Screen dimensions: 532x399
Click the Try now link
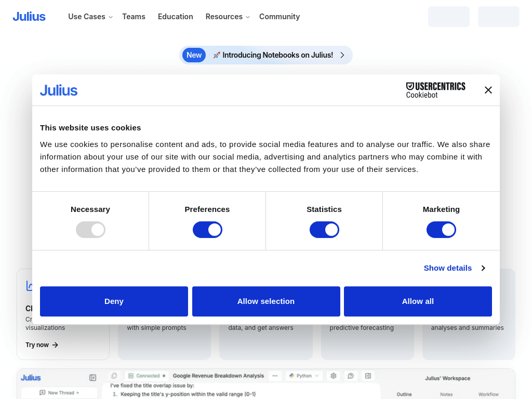pyautogui.click(x=42, y=345)
